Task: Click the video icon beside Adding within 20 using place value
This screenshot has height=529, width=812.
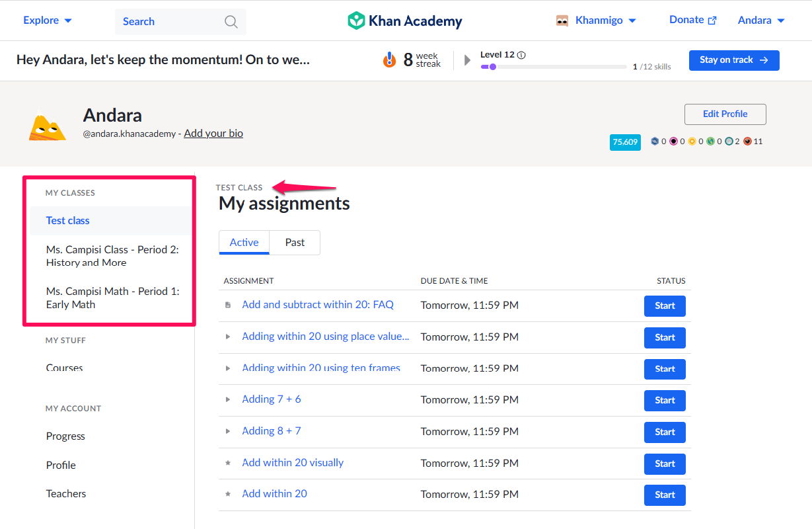Action: pos(228,337)
